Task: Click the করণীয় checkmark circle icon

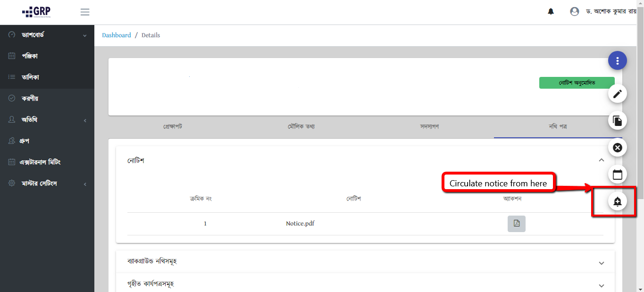Action: pyautogui.click(x=12, y=98)
